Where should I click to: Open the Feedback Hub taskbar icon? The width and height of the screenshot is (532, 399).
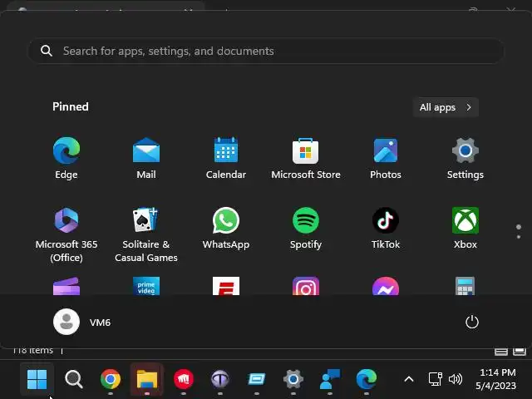pos(330,379)
